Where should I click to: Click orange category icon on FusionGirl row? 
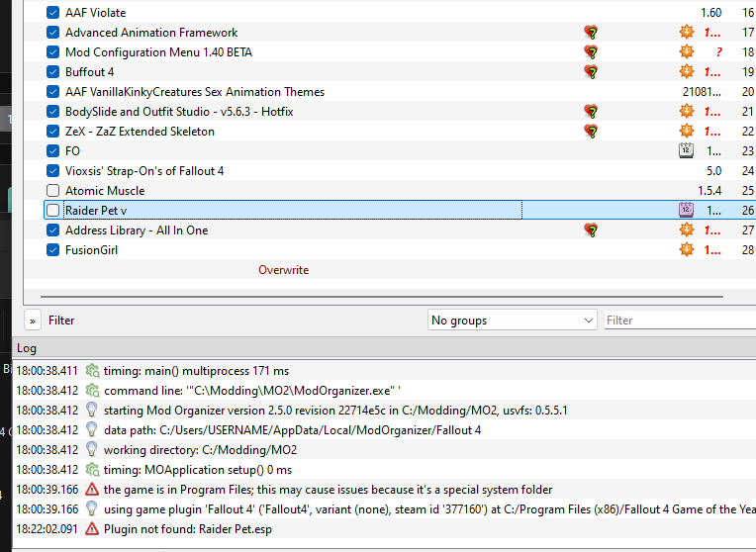687,249
